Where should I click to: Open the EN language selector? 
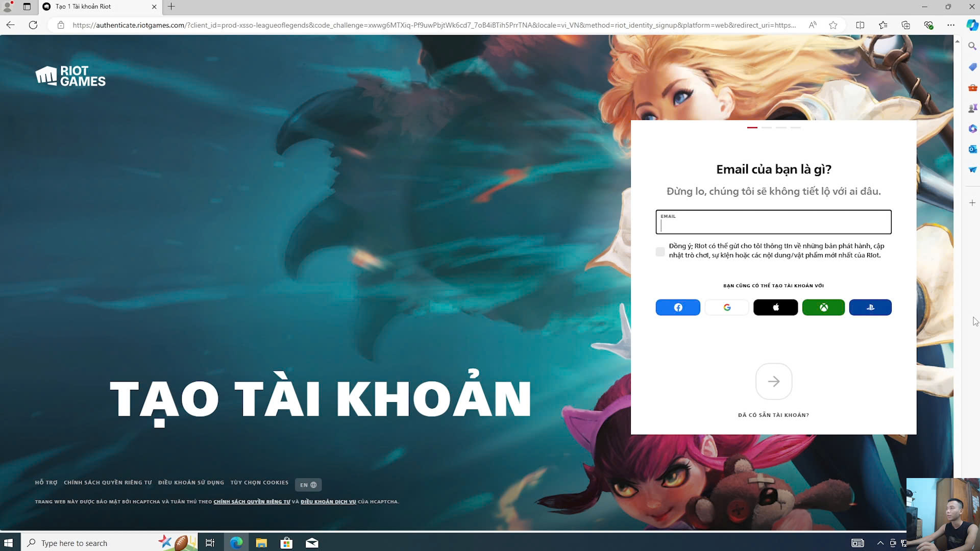[x=308, y=485]
